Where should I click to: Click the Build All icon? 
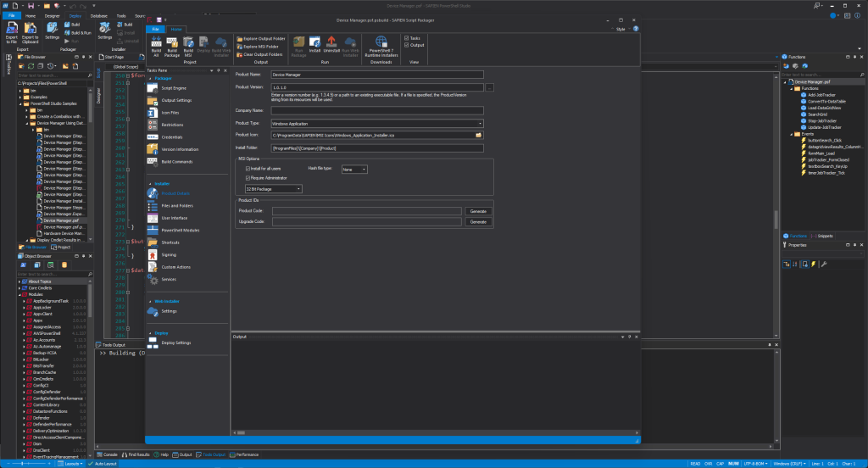pyautogui.click(x=156, y=43)
